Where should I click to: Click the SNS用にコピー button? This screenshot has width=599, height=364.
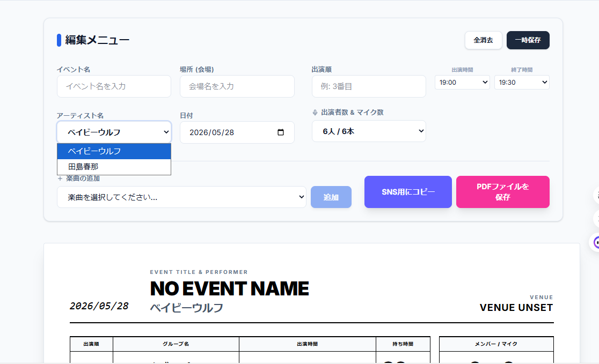tap(408, 192)
